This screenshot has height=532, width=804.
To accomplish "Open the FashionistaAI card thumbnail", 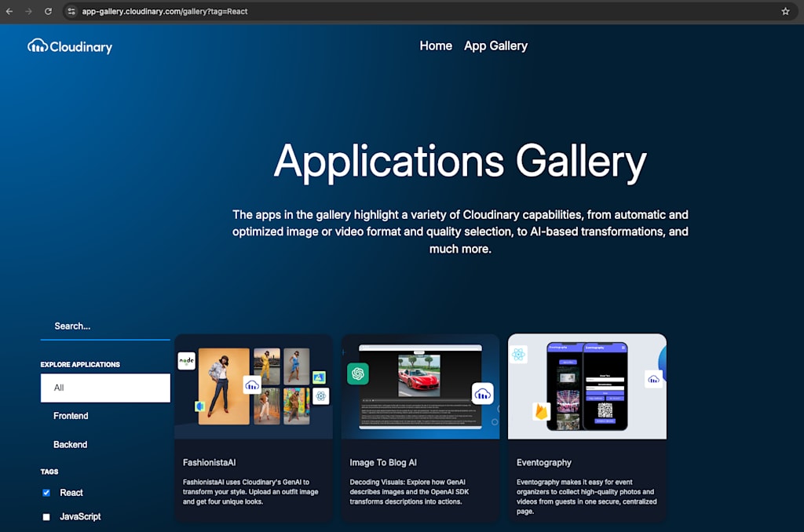I will (x=254, y=386).
